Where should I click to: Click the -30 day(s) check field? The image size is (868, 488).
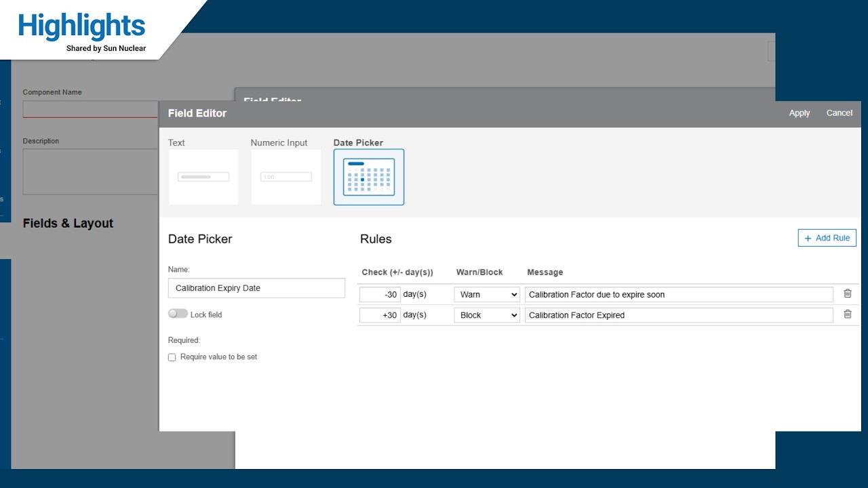coord(380,295)
